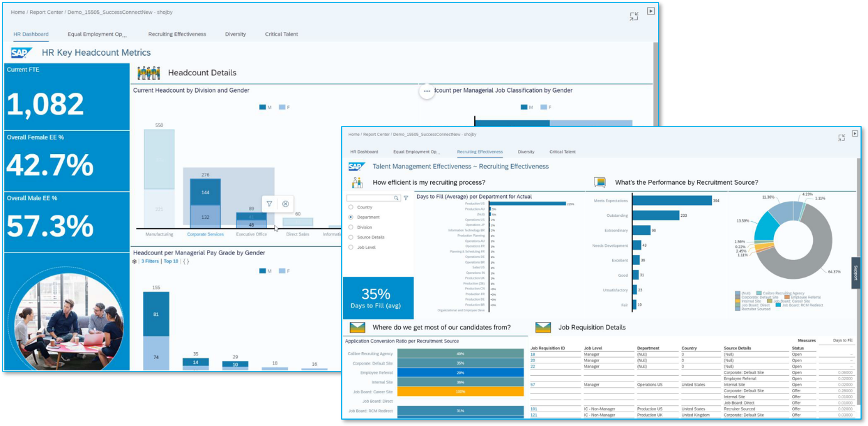This screenshot has width=868, height=426.
Task: Expand the overflow circle on the Managerial Job Classification chart
Action: [426, 91]
